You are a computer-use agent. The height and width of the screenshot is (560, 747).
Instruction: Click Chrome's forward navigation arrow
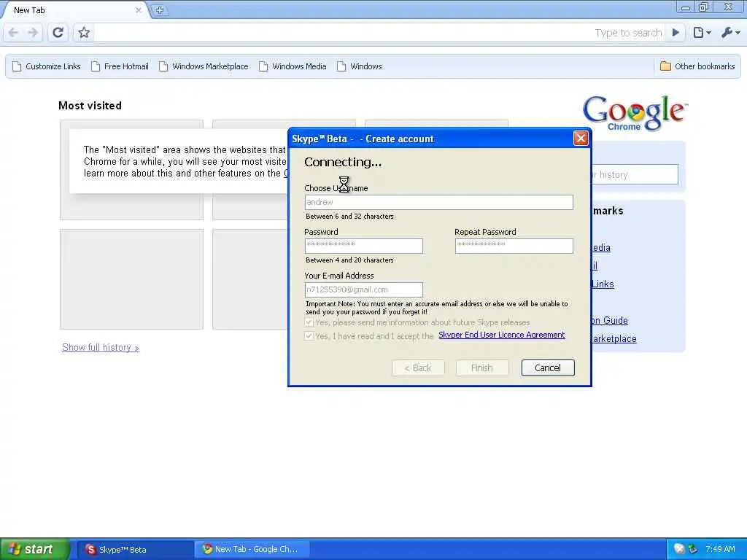click(32, 32)
